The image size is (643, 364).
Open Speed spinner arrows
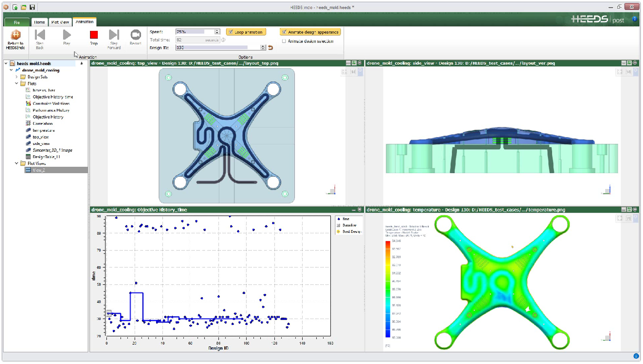point(217,32)
